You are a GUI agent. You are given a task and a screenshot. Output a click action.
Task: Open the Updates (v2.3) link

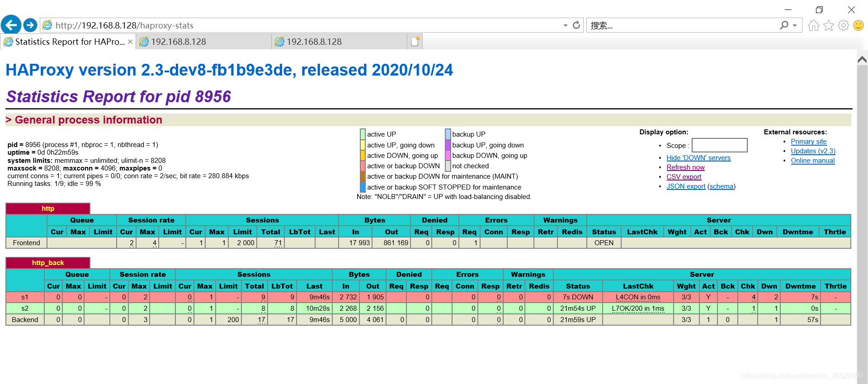point(813,151)
